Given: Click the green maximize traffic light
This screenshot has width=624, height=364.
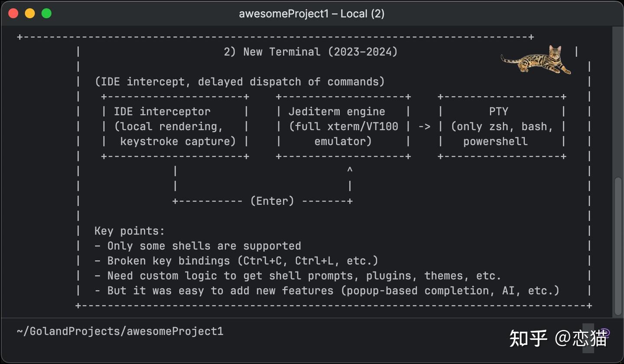Looking at the screenshot, I should pyautogui.click(x=46, y=13).
